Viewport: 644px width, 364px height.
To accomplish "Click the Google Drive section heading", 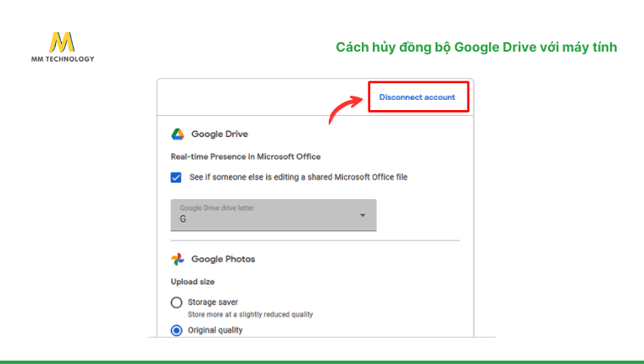I will click(219, 135).
